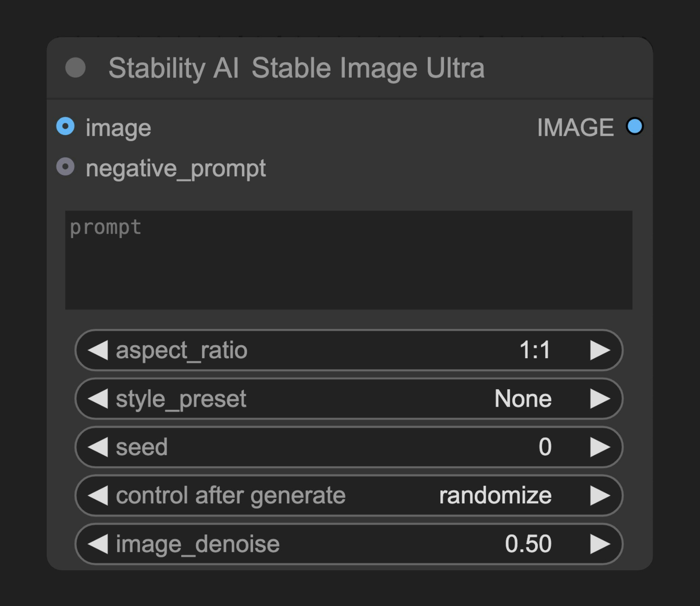This screenshot has height=606, width=700.
Task: Open the aspect_ratio value selector
Action: (x=535, y=350)
